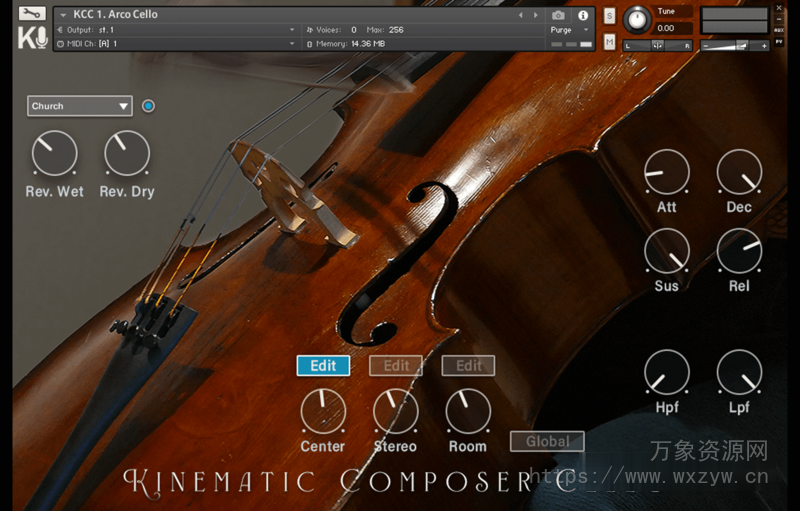This screenshot has height=511, width=800.
Task: Toggle the AUX sends button
Action: click(779, 31)
